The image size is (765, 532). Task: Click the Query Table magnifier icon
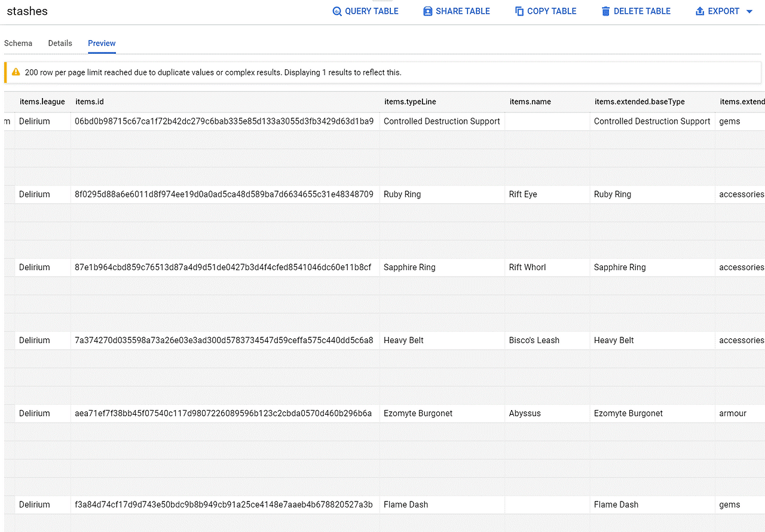tap(337, 11)
